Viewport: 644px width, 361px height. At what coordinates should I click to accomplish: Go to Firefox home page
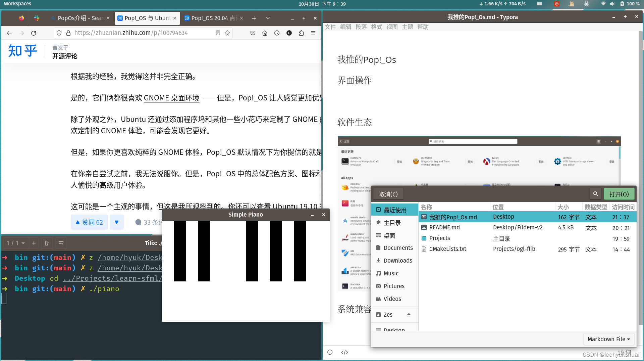pos(265,33)
